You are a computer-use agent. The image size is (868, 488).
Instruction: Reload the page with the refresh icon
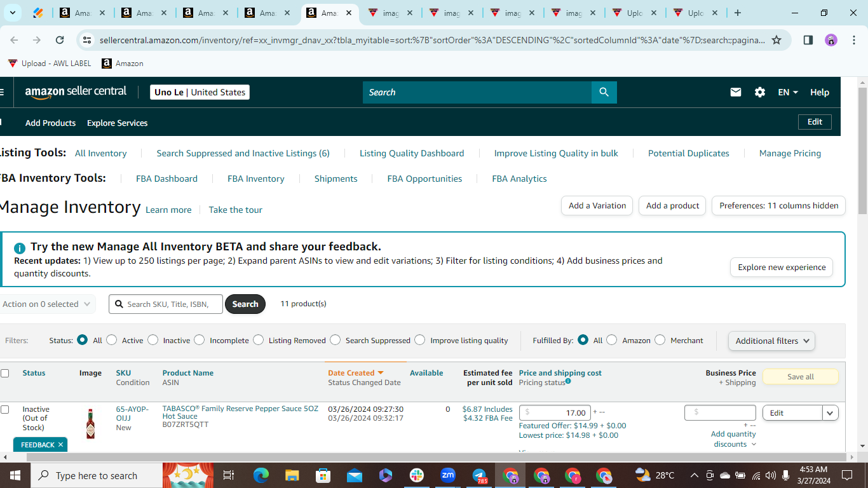60,40
